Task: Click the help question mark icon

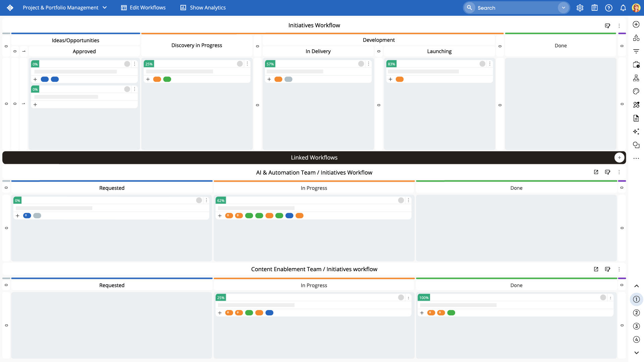Action: pyautogui.click(x=608, y=8)
